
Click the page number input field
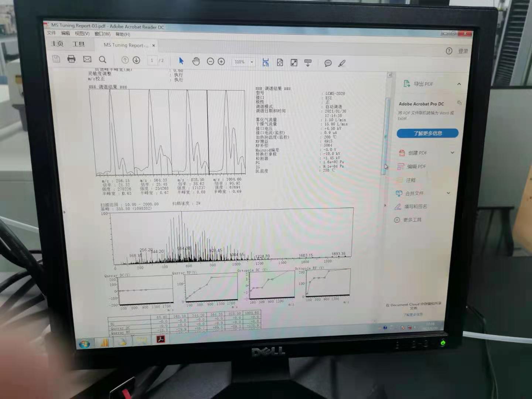[152, 61]
